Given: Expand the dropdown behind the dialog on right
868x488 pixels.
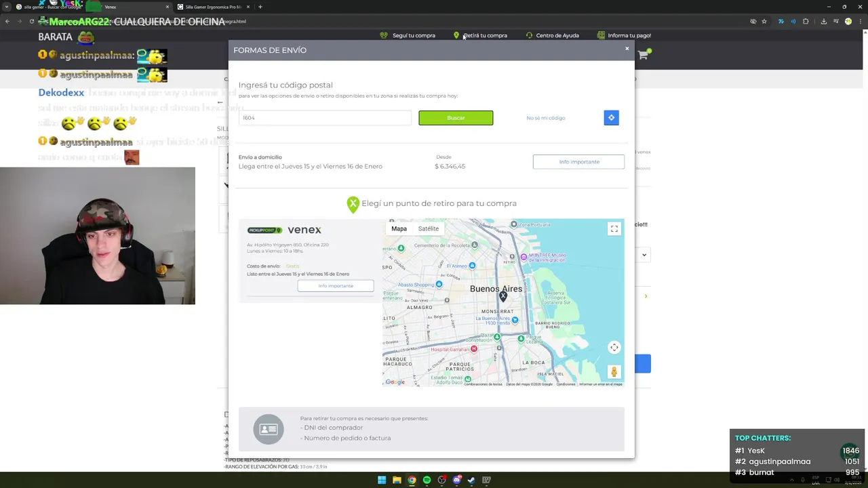Looking at the screenshot, I should (644, 255).
